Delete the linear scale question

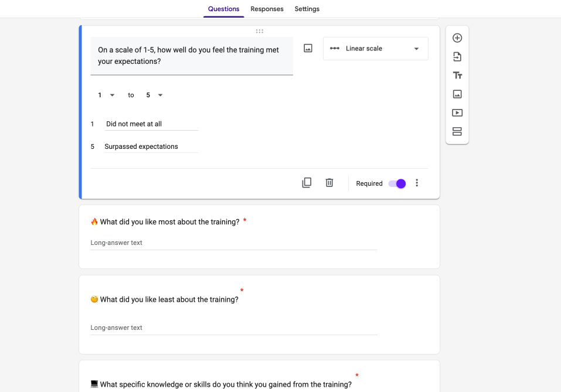[329, 182]
